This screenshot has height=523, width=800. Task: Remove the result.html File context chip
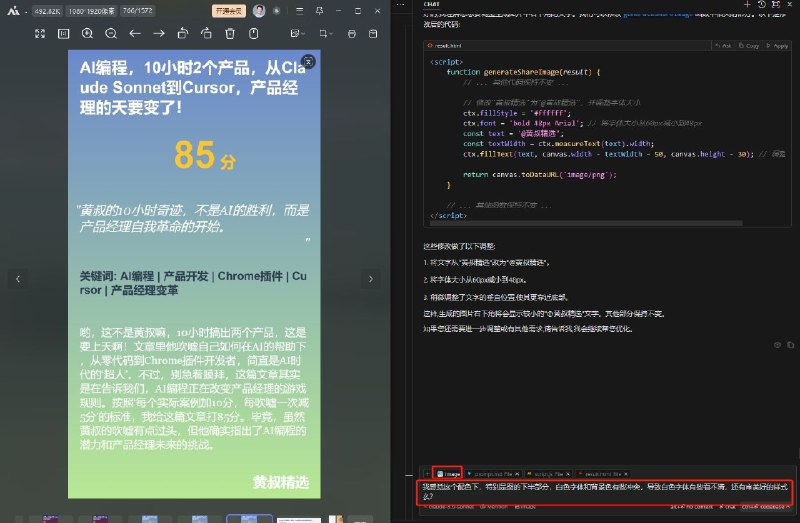tap(626, 474)
